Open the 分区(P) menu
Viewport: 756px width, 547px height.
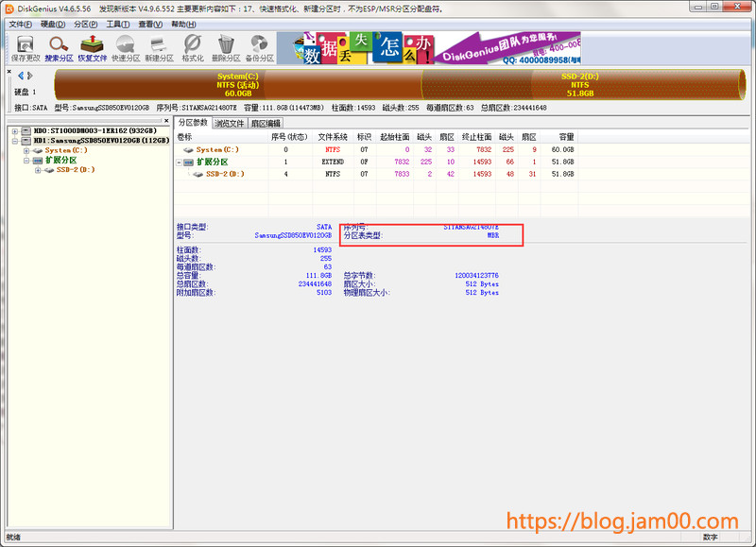pyautogui.click(x=85, y=24)
